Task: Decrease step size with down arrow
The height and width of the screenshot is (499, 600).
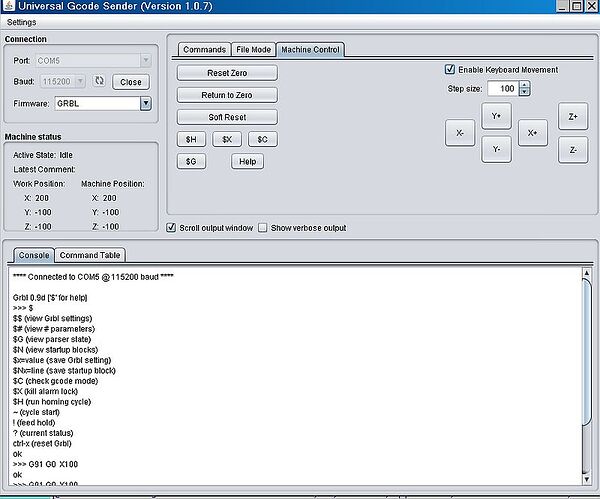Action: coord(525,92)
